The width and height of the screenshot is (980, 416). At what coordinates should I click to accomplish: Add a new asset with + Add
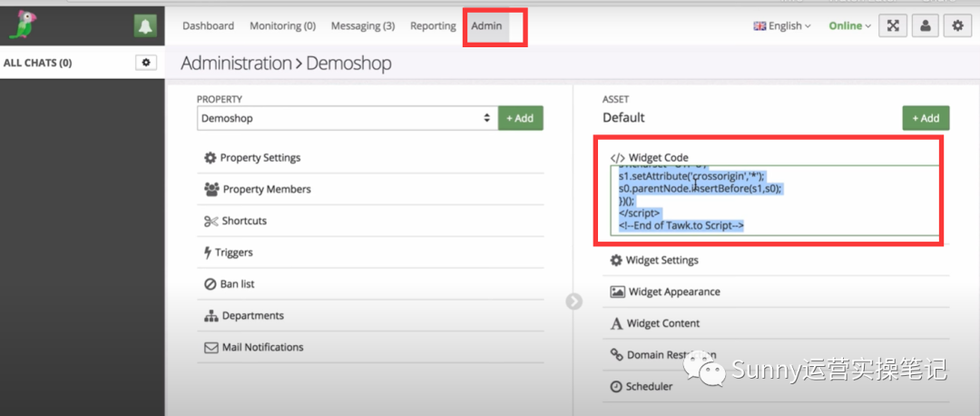coord(926,117)
